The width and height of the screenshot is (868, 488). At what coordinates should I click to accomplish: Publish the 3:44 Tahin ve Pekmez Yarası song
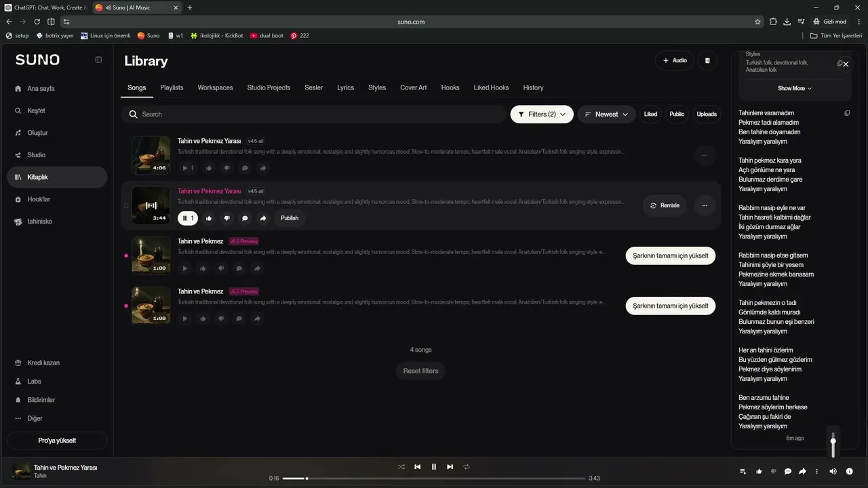click(290, 218)
